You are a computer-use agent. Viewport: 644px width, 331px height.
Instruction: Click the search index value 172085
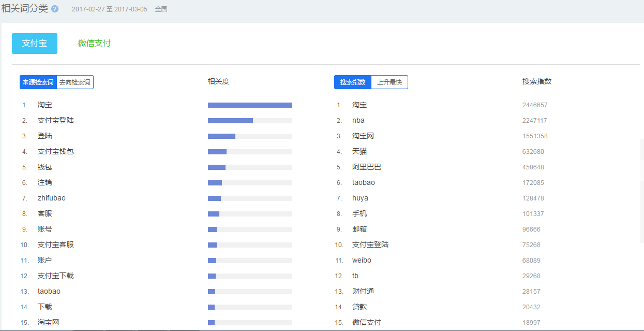pyautogui.click(x=533, y=183)
